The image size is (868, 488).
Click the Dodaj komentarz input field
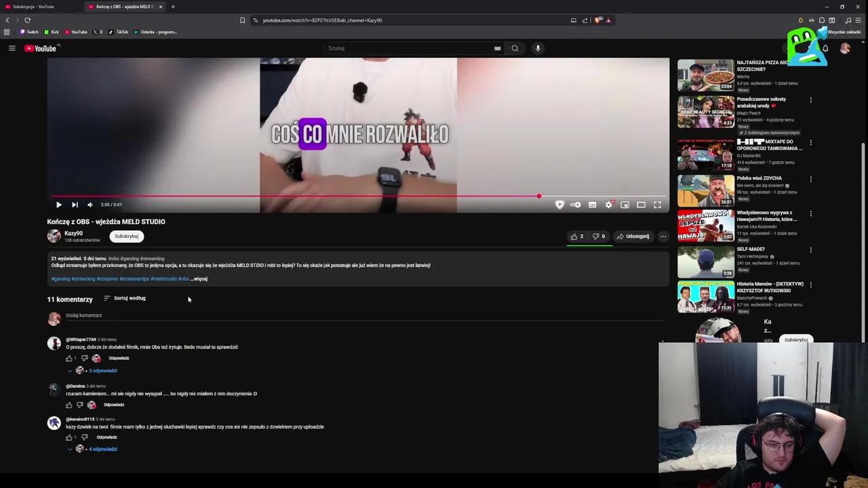click(364, 316)
